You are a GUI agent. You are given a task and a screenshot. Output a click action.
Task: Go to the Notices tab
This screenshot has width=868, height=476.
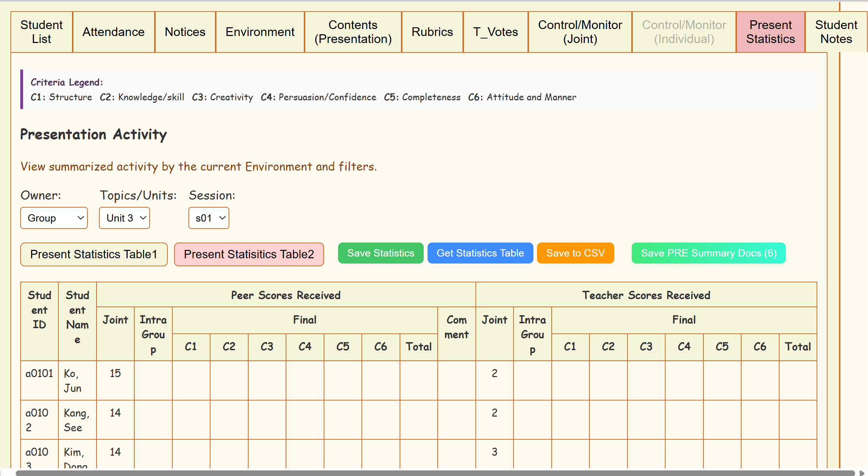tap(185, 32)
